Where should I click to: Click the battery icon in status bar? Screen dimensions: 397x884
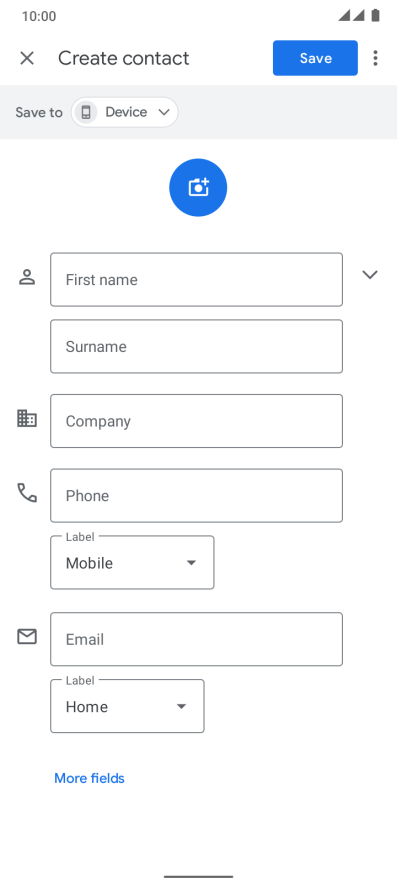pos(376,15)
